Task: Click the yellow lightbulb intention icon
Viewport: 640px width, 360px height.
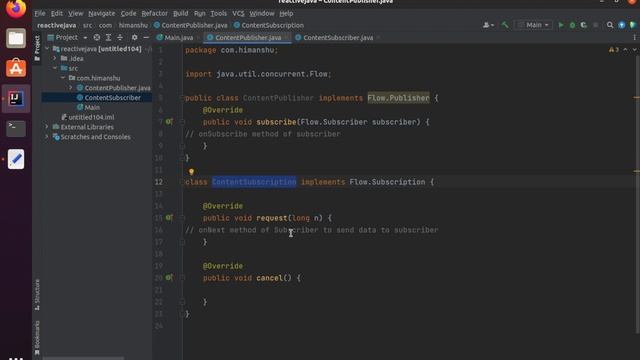Action: (191, 172)
